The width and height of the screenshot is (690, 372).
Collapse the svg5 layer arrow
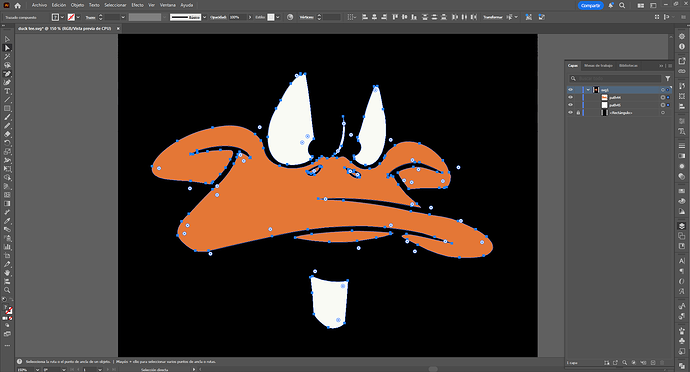(588, 90)
